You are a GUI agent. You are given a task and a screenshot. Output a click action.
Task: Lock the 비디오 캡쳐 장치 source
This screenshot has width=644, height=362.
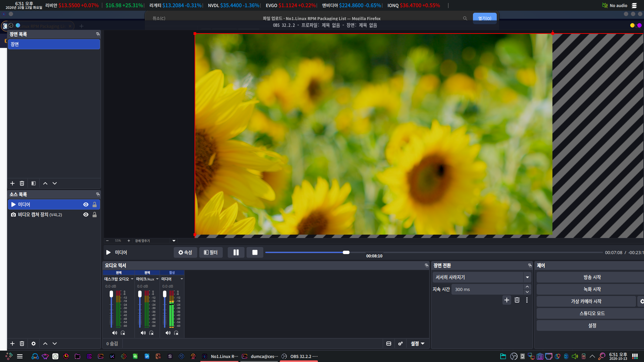click(x=95, y=215)
